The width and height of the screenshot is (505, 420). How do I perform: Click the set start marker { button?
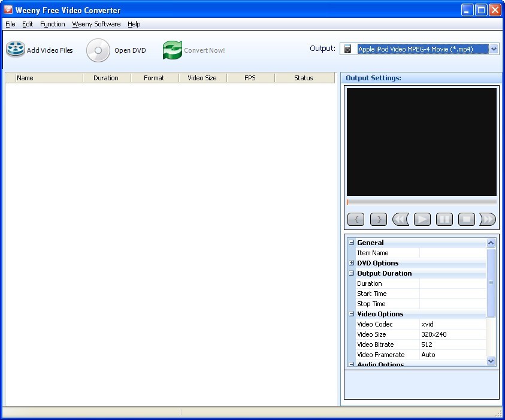356,219
